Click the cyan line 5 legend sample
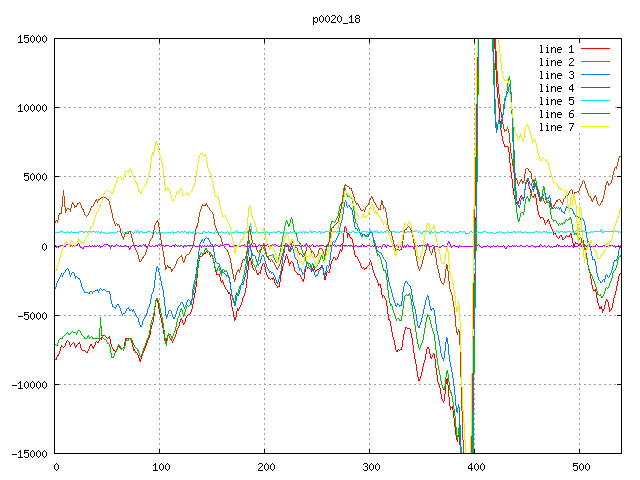The height and width of the screenshot is (480, 640). coord(596,101)
